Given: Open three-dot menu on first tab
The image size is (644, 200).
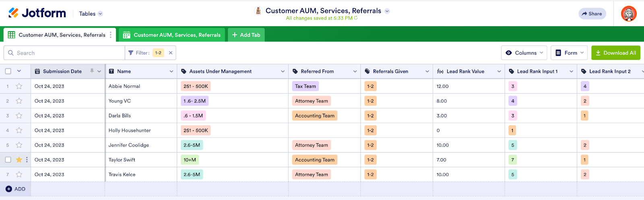Looking at the screenshot, I should pyautogui.click(x=111, y=35).
